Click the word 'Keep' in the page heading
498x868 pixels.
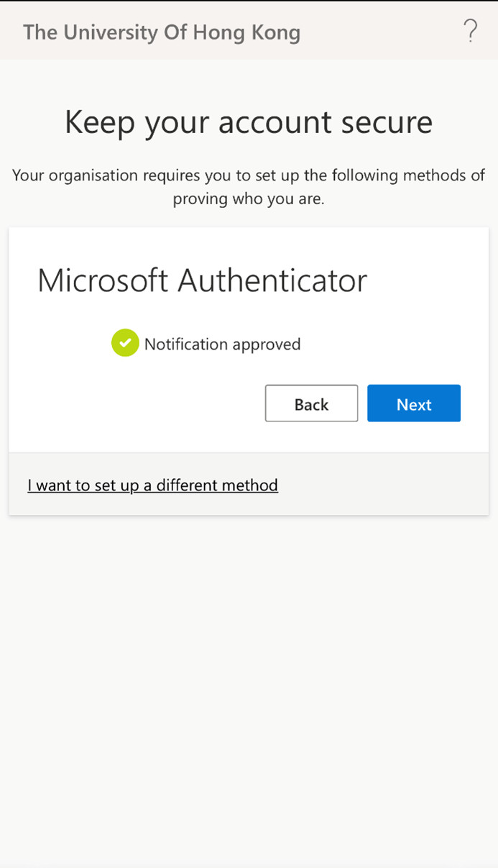(x=100, y=122)
